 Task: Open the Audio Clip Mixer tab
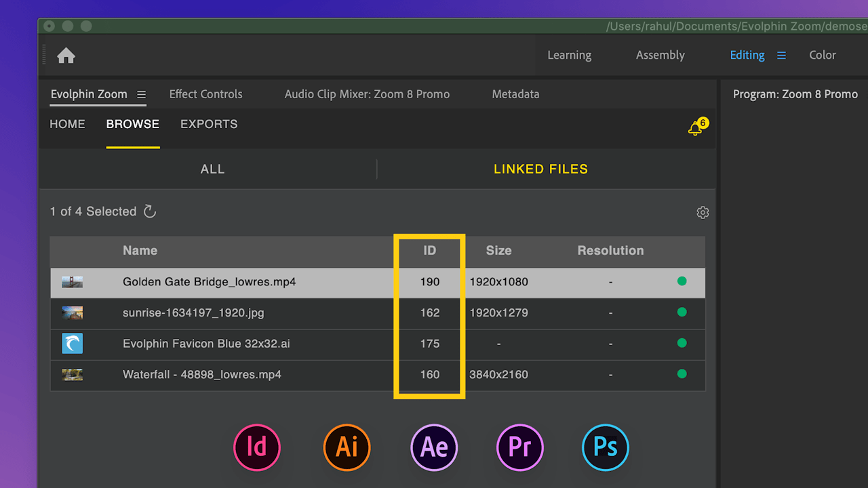click(367, 94)
